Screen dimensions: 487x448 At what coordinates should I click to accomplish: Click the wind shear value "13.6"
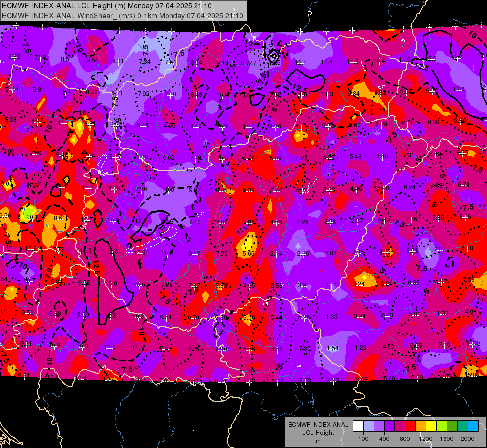(x=459, y=89)
